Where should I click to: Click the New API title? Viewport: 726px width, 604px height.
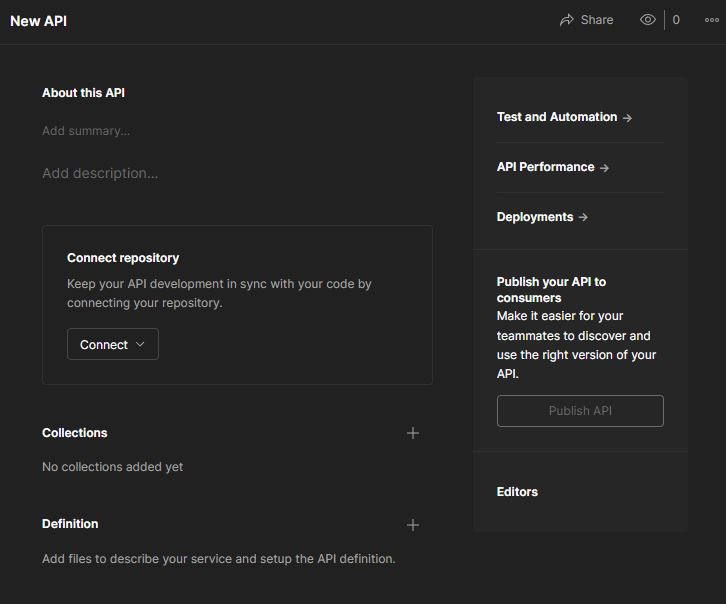pyautogui.click(x=38, y=21)
